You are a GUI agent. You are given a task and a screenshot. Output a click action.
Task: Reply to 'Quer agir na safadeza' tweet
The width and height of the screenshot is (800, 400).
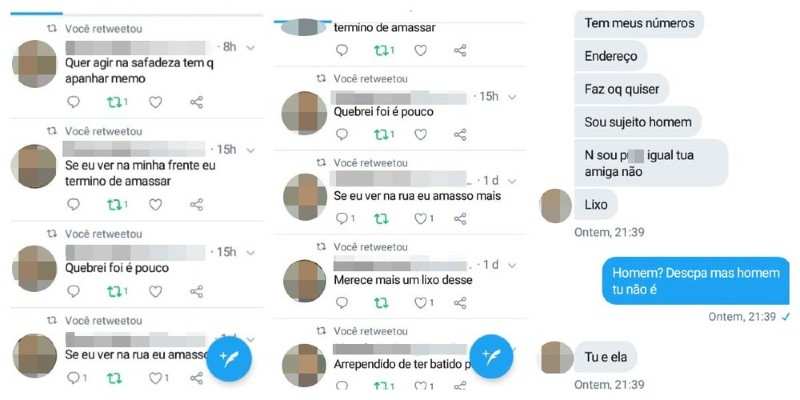click(73, 102)
